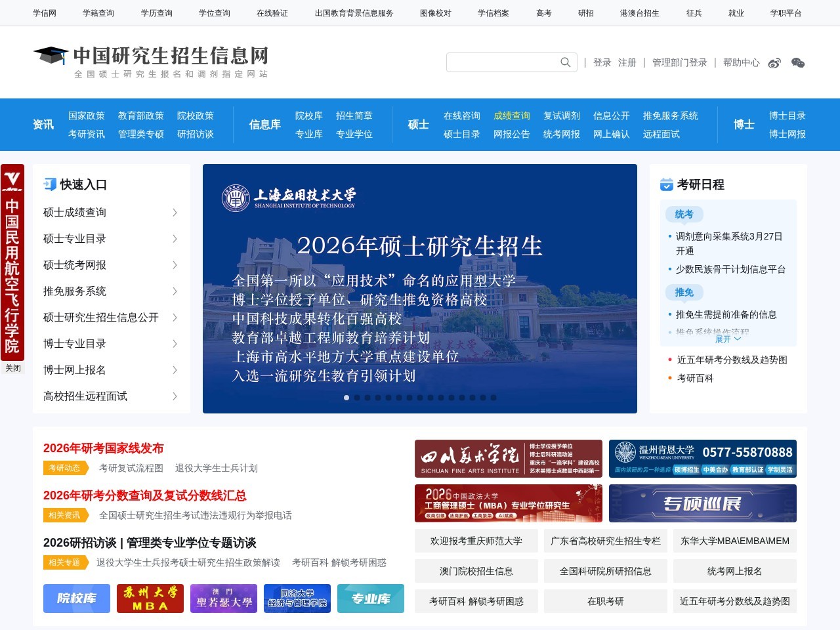Click the highlighted 成绩查询 link

pyautogui.click(x=511, y=115)
